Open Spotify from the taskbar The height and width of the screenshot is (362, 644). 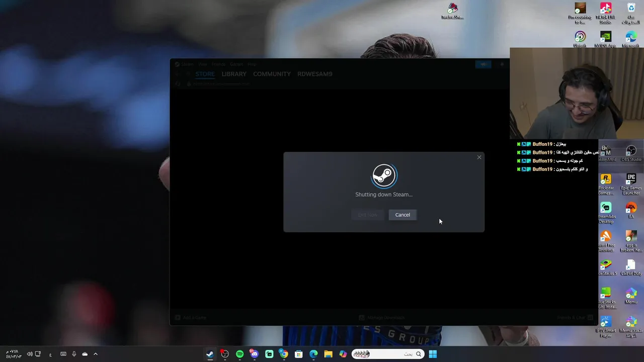coord(239,354)
